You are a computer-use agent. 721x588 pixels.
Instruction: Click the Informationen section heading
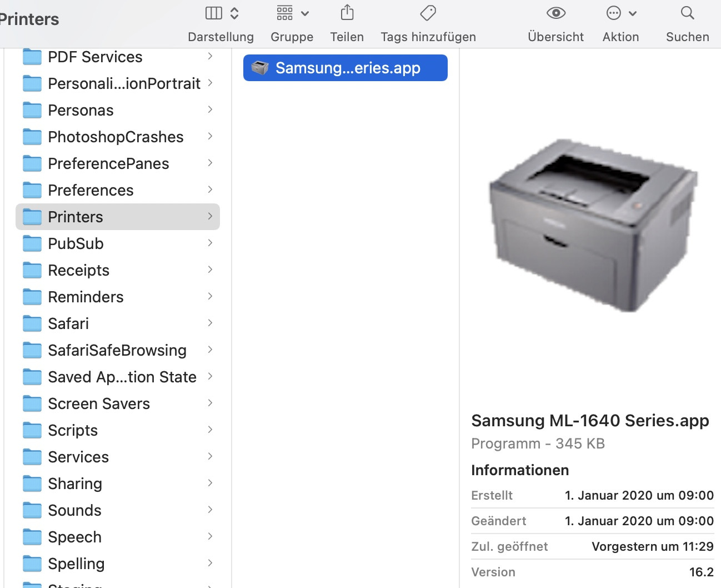[x=520, y=470]
